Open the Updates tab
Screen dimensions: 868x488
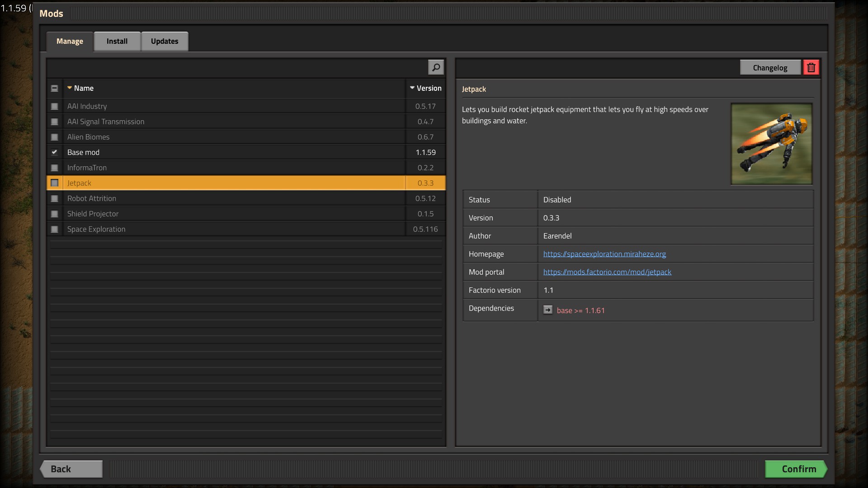(165, 41)
